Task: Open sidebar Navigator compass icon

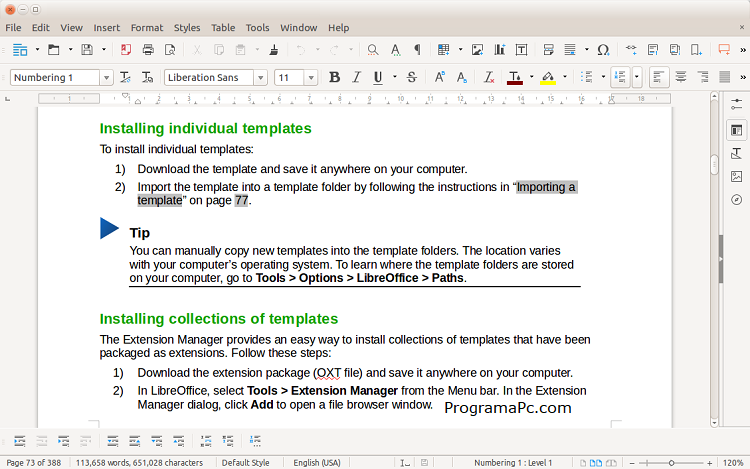Action: click(x=737, y=199)
